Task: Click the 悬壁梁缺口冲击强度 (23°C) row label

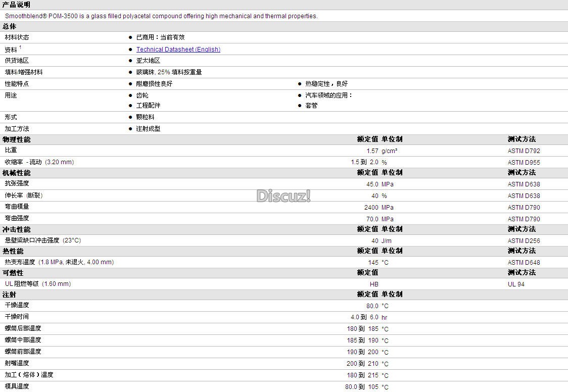Action: [x=43, y=240]
